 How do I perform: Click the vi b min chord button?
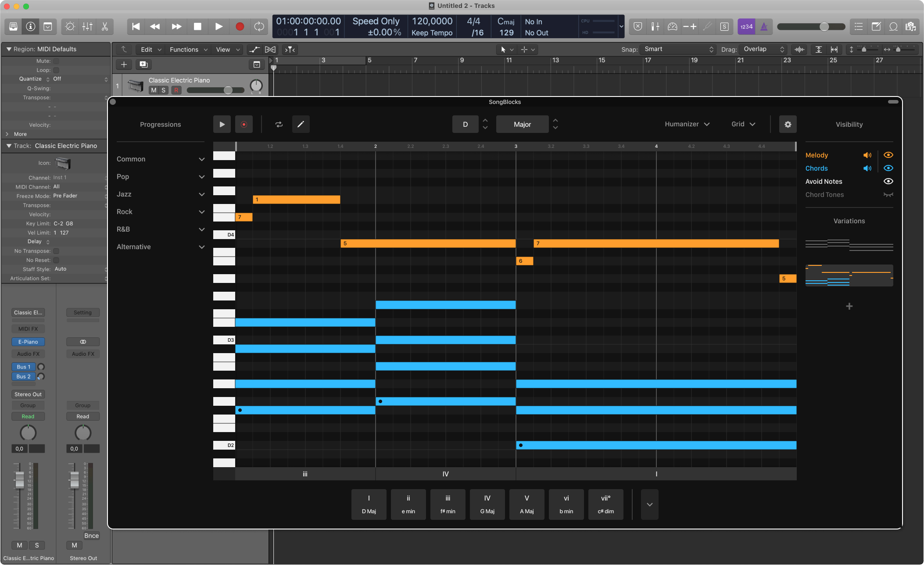(566, 504)
